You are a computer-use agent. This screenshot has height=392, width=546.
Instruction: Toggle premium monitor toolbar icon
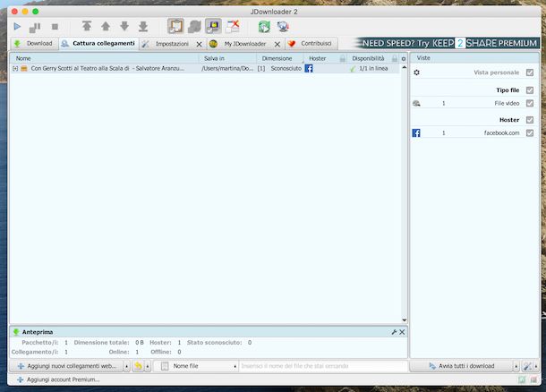point(213,26)
